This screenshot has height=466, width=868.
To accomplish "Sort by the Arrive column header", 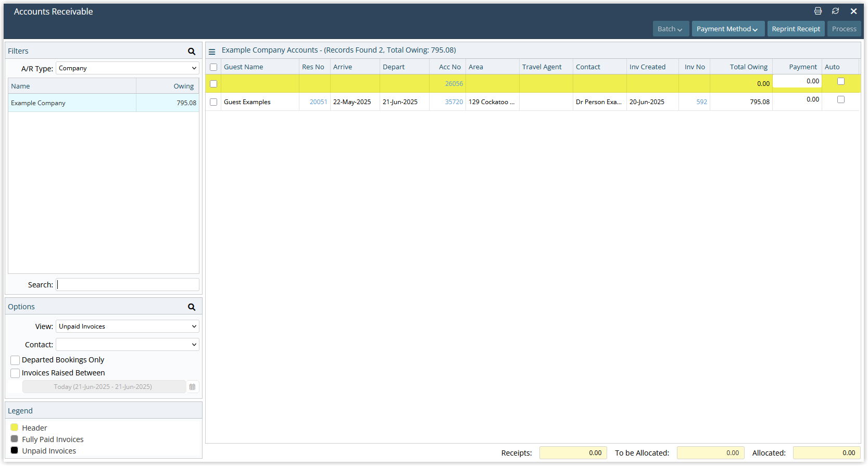I will (x=355, y=67).
